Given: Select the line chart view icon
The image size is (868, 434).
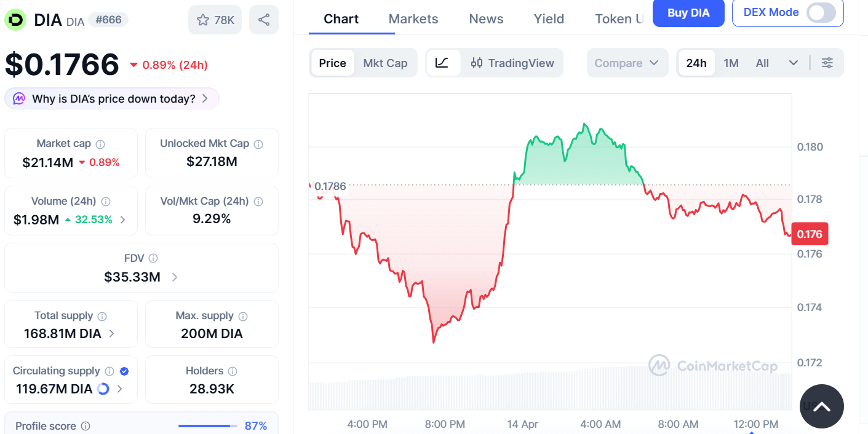Looking at the screenshot, I should click(x=442, y=63).
